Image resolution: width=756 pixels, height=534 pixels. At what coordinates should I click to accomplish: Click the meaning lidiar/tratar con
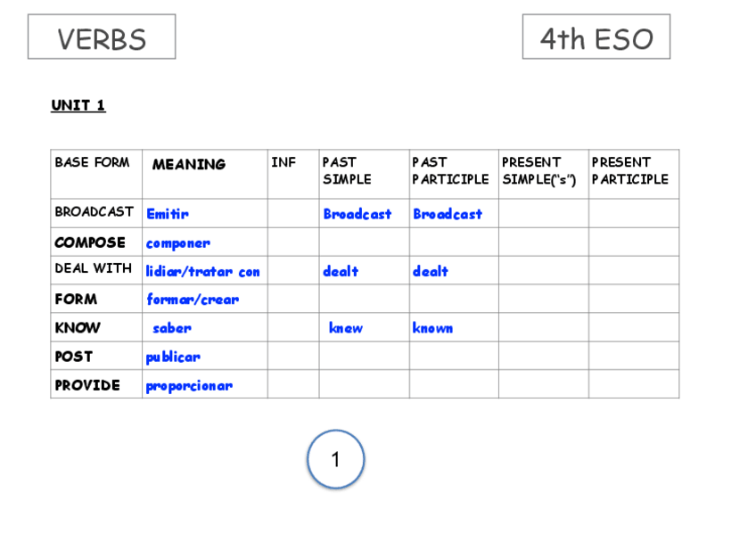(203, 272)
